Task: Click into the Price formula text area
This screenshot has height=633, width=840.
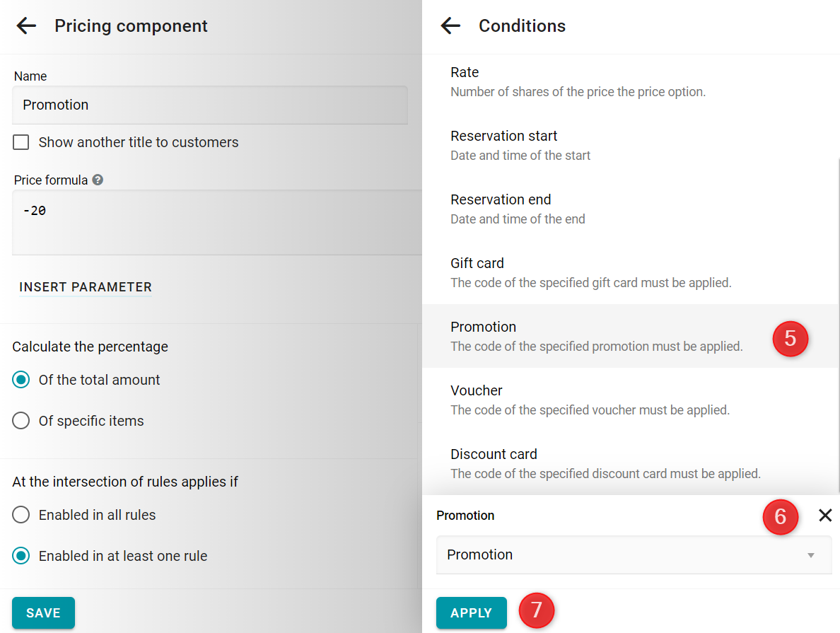Action: (217, 223)
